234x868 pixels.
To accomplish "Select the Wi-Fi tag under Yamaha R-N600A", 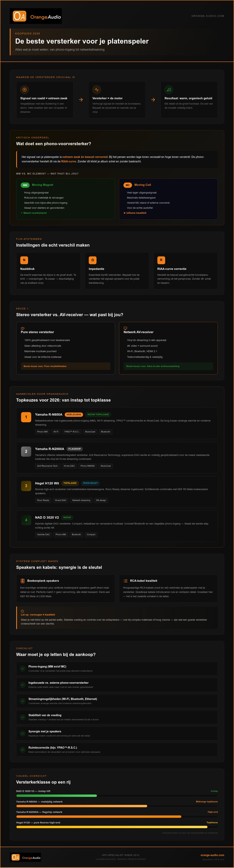I will [x=56, y=432].
